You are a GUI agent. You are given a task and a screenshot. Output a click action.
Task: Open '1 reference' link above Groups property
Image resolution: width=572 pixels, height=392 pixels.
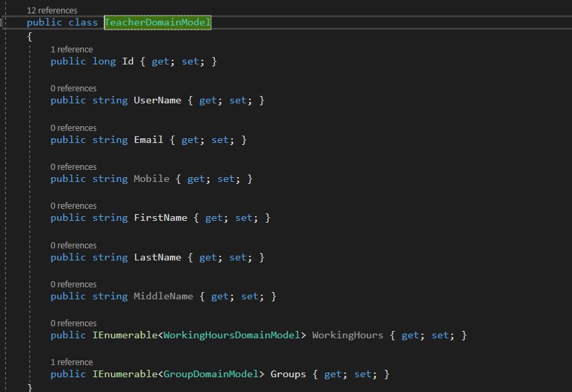[71, 362]
